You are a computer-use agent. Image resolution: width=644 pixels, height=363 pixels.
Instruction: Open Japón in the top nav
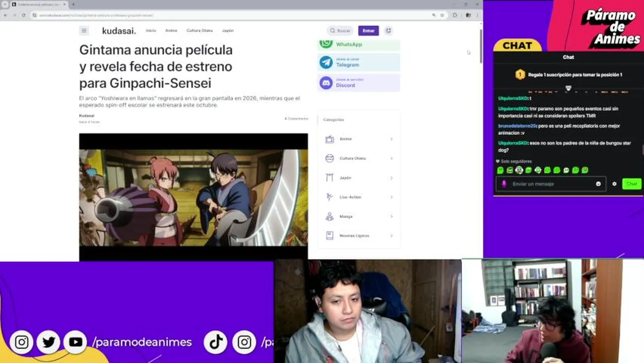(x=228, y=31)
